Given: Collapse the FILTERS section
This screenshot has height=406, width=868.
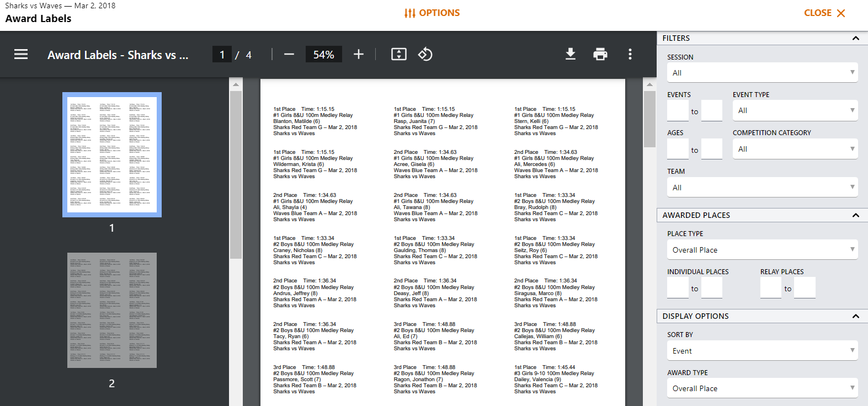Looking at the screenshot, I should coord(856,38).
